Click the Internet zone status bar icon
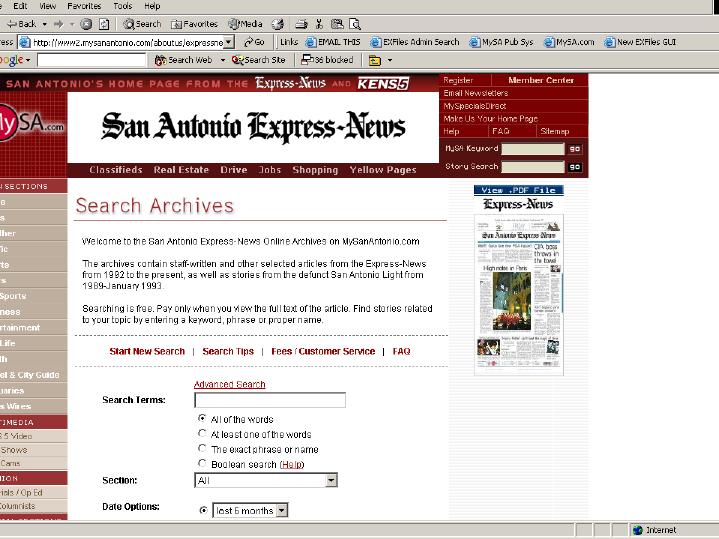This screenshot has height=539, width=719. coord(637,530)
